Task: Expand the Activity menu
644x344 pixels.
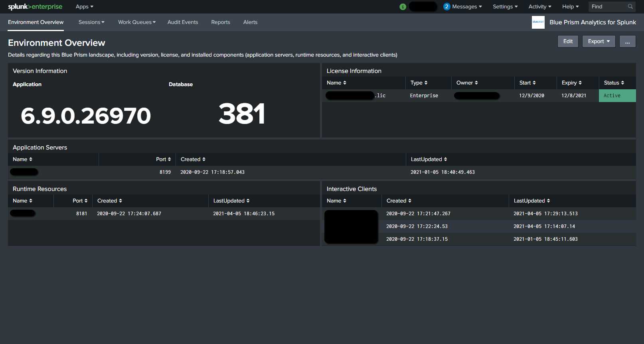Action: [540, 7]
